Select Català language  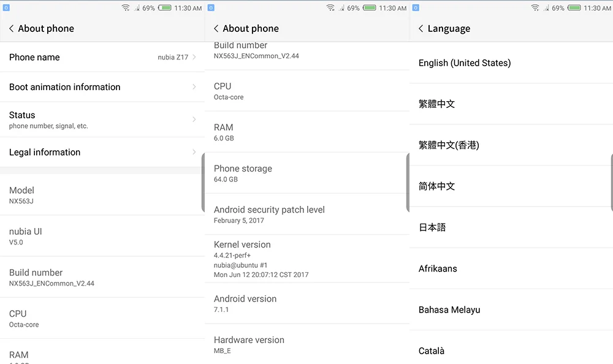(511, 347)
